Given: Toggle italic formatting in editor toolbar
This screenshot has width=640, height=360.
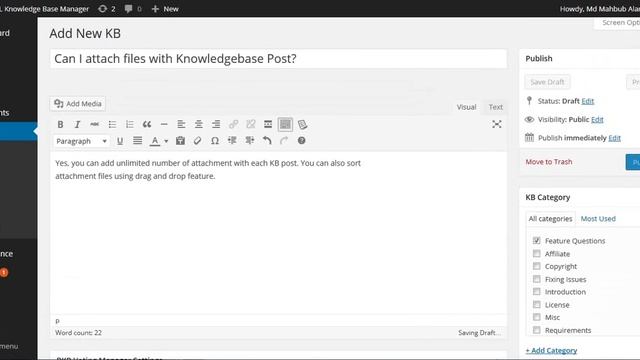Looking at the screenshot, I should click(x=77, y=124).
